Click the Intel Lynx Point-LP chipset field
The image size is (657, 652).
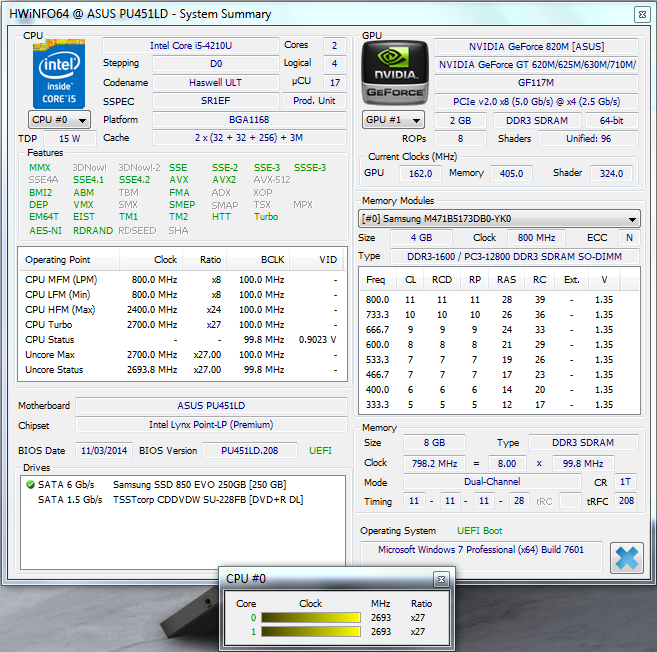(211, 424)
